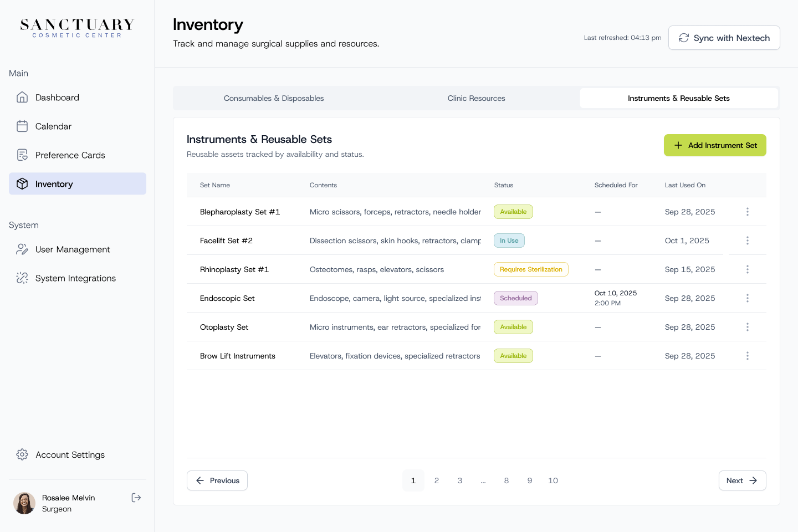This screenshot has width=798, height=532.
Task: Click the Oct 1, 2025 last used date
Action: point(687,241)
